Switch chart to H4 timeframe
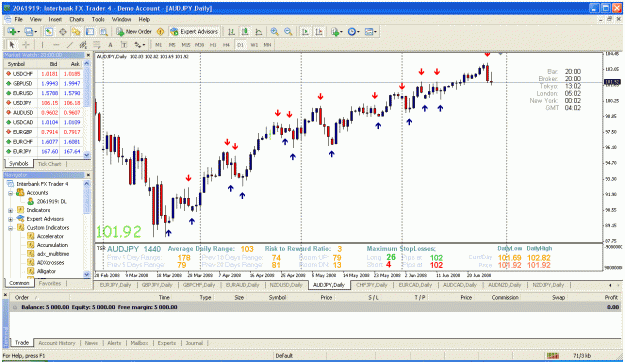Viewport: 625px width, 362px height. (x=226, y=45)
